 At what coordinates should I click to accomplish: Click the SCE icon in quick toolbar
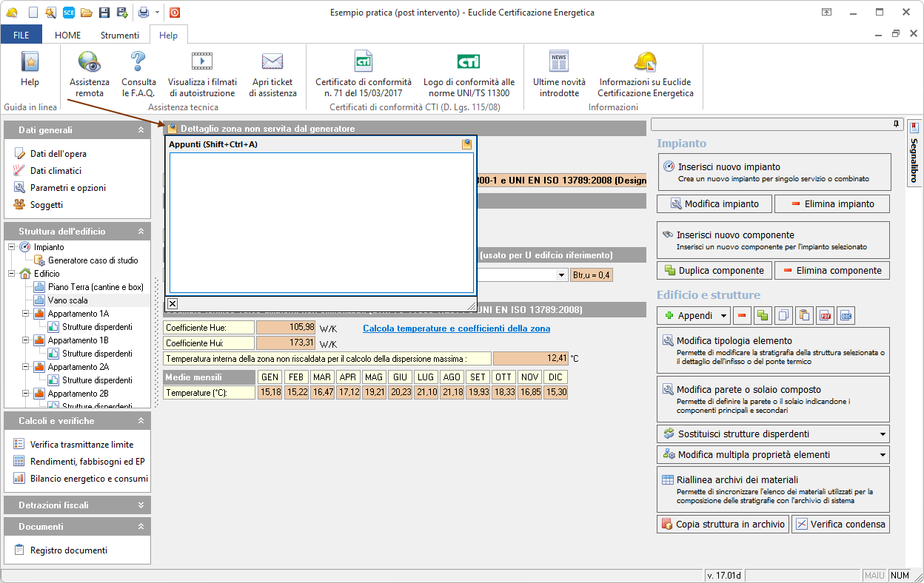pyautogui.click(x=69, y=13)
